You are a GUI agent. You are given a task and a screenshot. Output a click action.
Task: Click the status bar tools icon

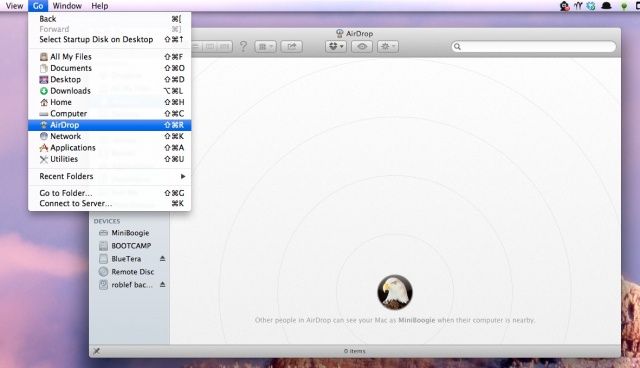(x=96, y=351)
